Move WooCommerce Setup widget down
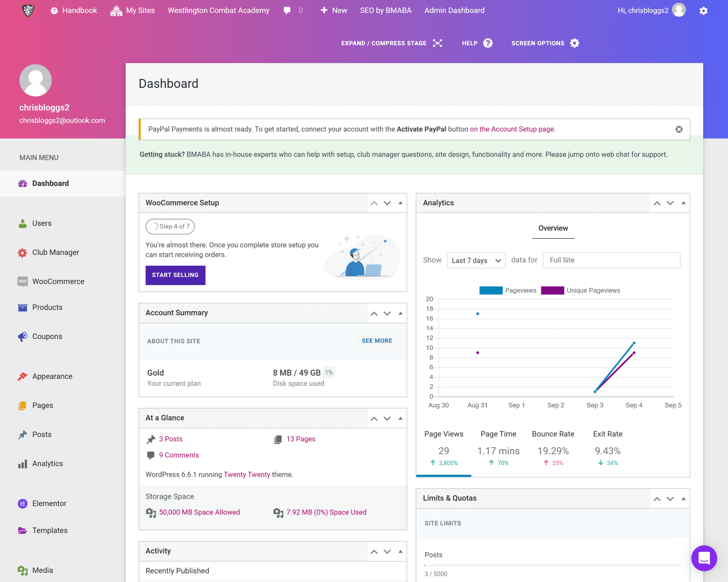Screen dimensions: 728x582 (387, 203)
